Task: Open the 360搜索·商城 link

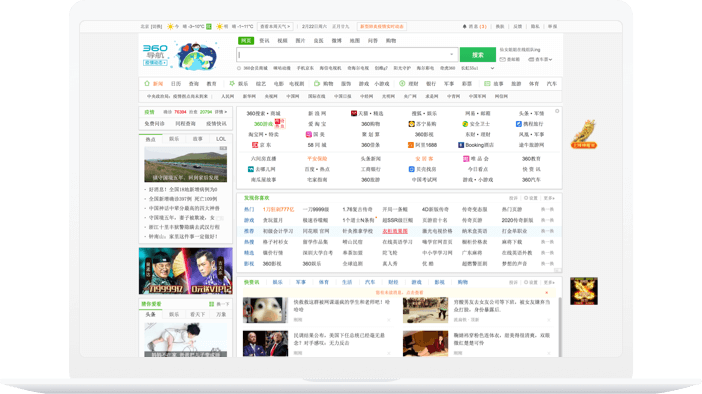Action: (263, 113)
